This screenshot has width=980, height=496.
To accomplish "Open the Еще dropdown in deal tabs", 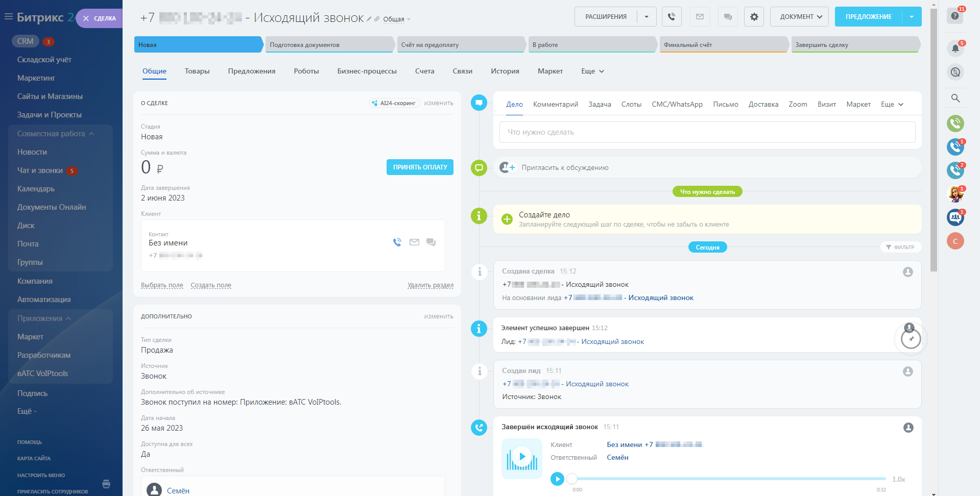I will click(592, 71).
